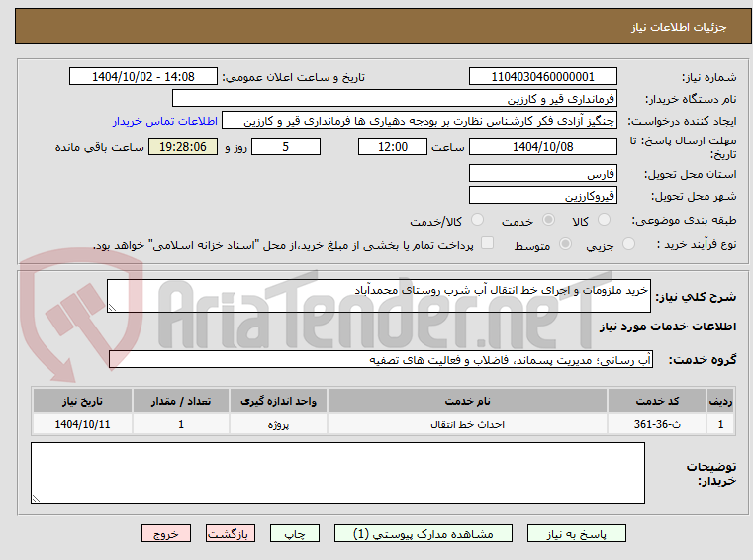Click the quantity cell in the احداث خط انتقال row
This screenshot has width=753, height=560.
click(x=180, y=424)
